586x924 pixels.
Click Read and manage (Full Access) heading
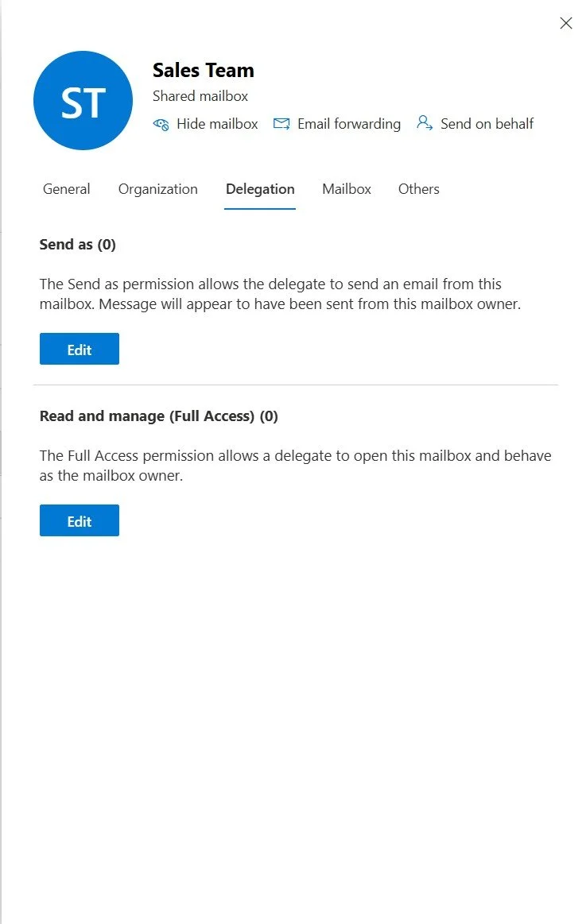tap(158, 416)
